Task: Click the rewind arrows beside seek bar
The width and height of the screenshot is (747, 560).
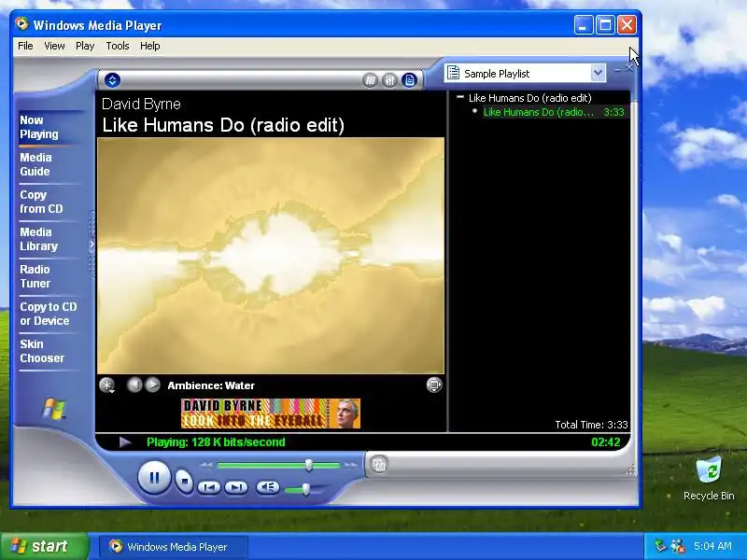Action: pos(205,465)
